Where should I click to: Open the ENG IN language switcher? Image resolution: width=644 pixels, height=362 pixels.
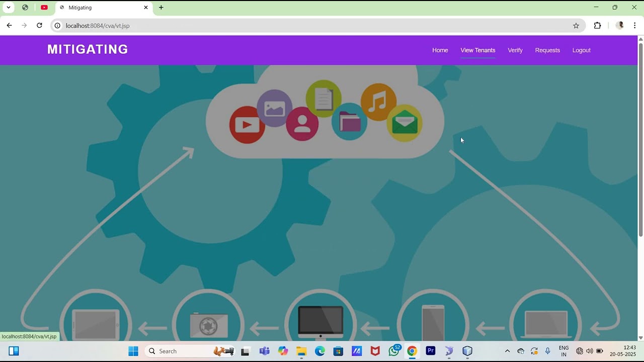pos(563,351)
